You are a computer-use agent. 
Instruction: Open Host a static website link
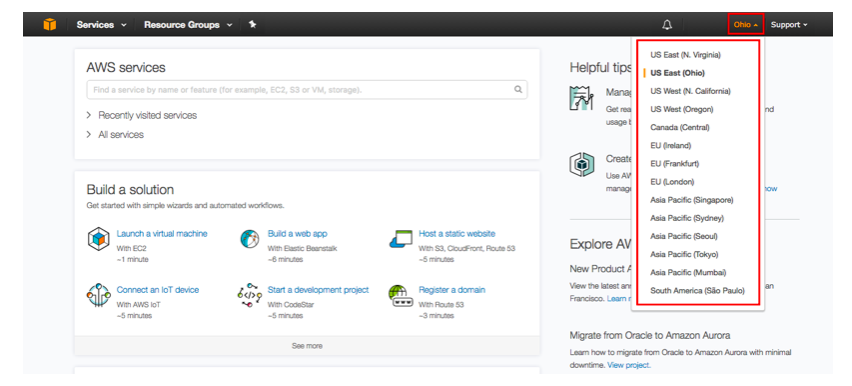click(457, 234)
